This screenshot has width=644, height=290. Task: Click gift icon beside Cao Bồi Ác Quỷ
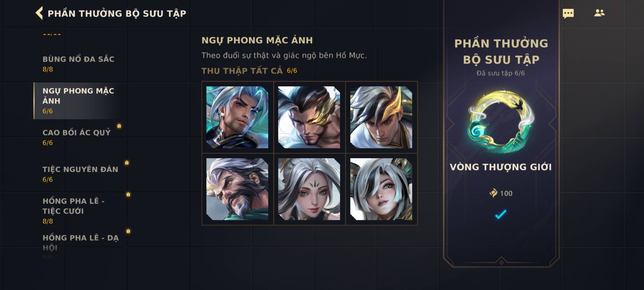pos(119,126)
